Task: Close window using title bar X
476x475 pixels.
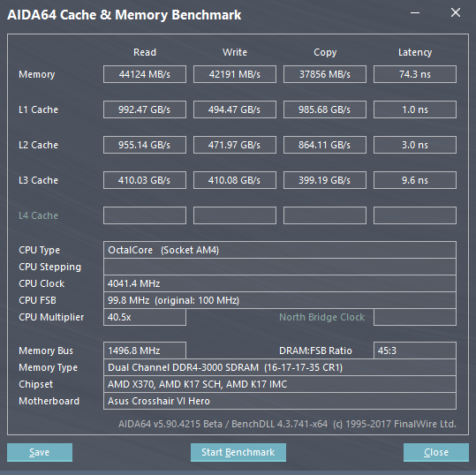Action: coord(456,12)
